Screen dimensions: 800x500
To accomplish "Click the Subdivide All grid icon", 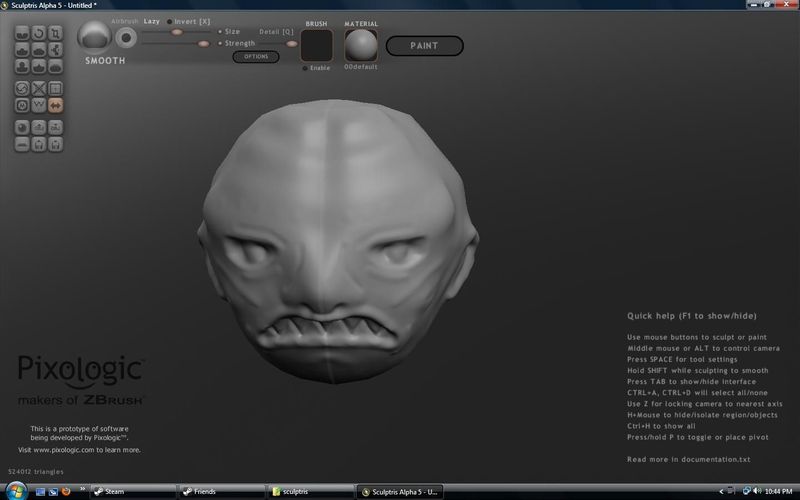I will 56,87.
